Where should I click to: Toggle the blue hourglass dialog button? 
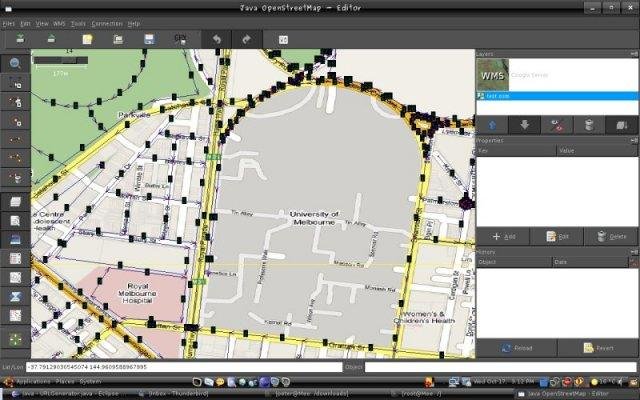click(x=15, y=296)
